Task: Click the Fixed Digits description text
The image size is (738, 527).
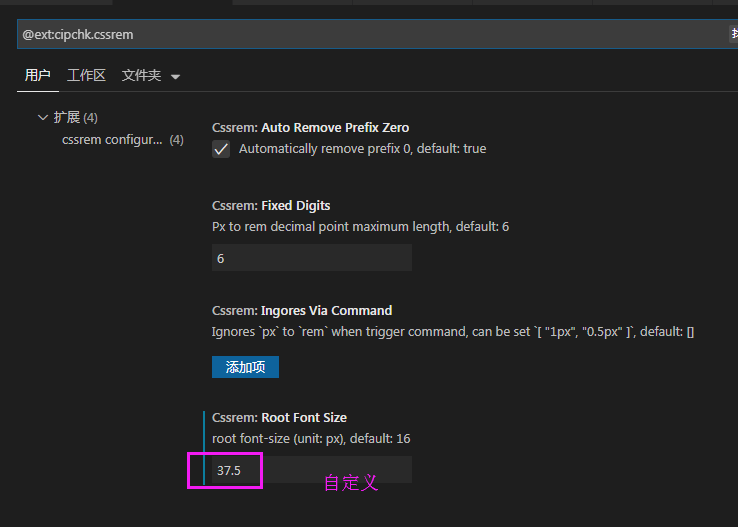Action: point(360,227)
